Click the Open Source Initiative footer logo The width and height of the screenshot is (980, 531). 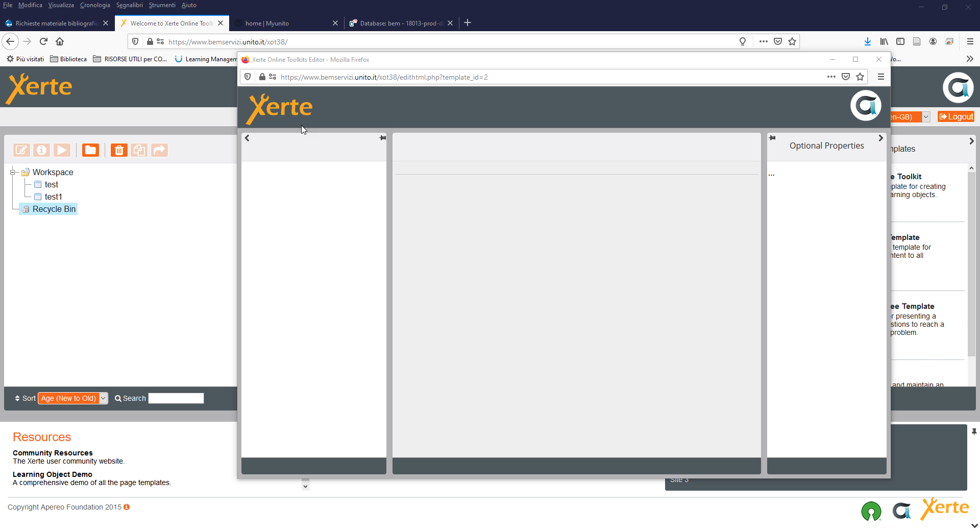[871, 511]
